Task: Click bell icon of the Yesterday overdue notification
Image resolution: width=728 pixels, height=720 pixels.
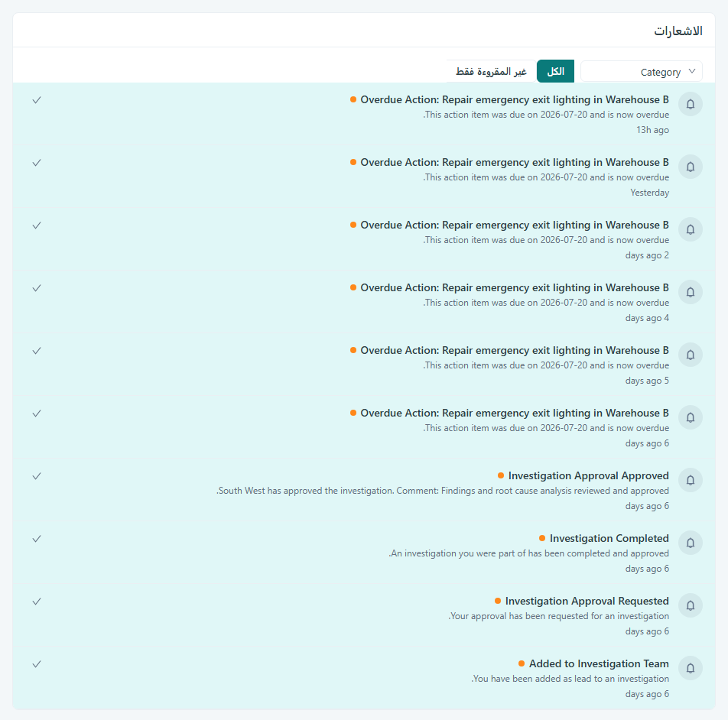Action: point(691,167)
